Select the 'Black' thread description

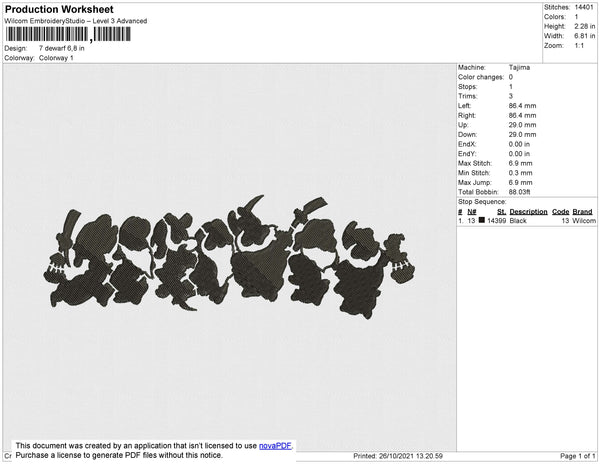point(518,221)
